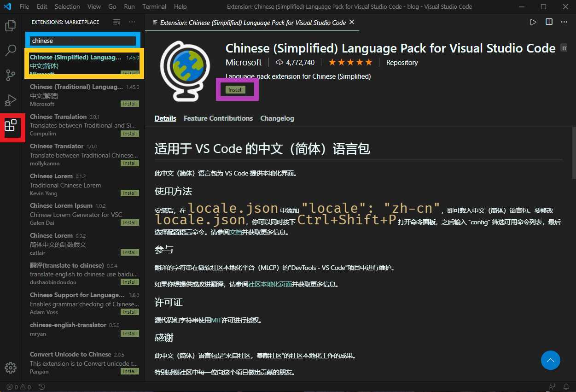This screenshot has height=392, width=576.
Task: Open the Search view in activity bar
Action: click(x=11, y=50)
